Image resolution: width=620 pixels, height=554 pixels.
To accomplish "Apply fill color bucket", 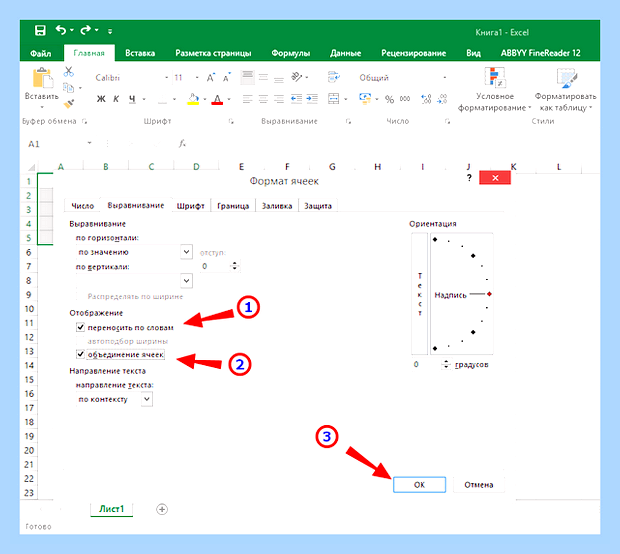I will (193, 99).
